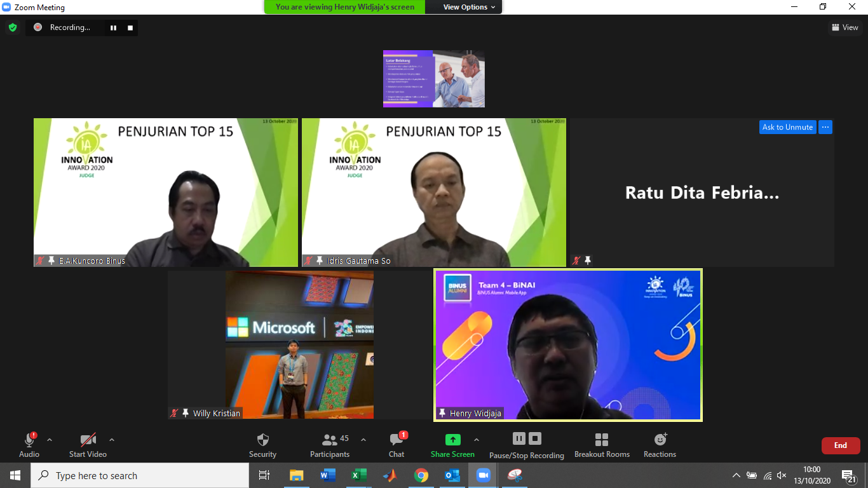Click pin icon on Willy Kristian tile
868x488 pixels.
(x=186, y=413)
